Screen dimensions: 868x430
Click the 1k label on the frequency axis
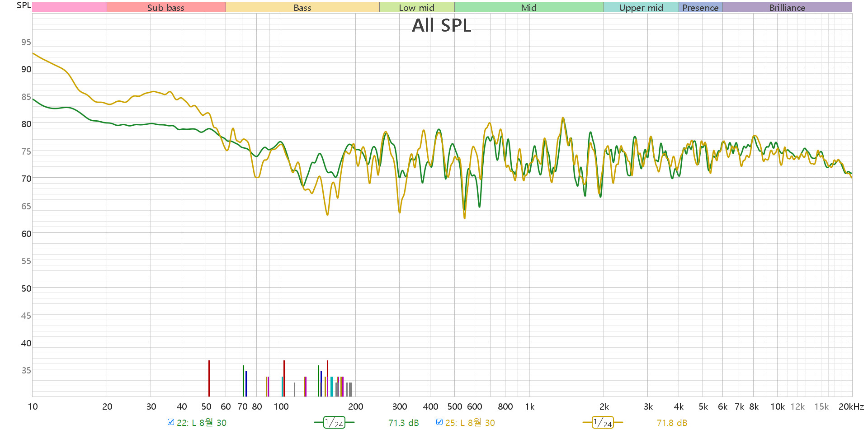(529, 406)
